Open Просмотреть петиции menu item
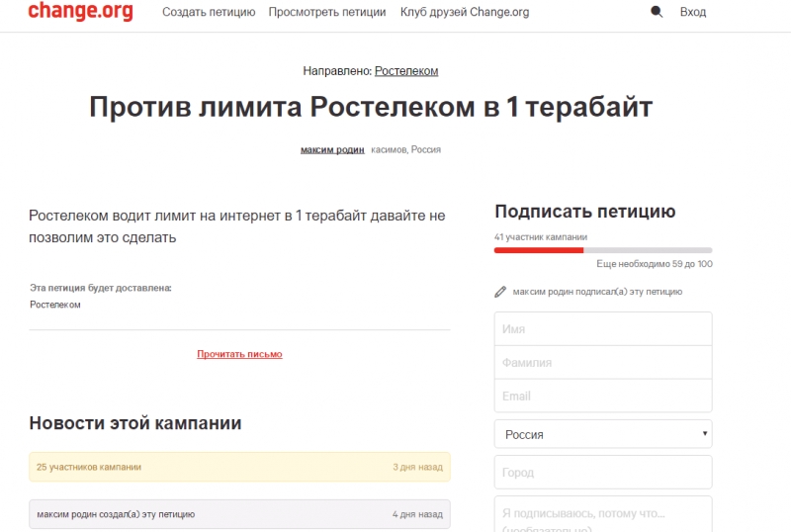This screenshot has width=791, height=532. click(327, 12)
